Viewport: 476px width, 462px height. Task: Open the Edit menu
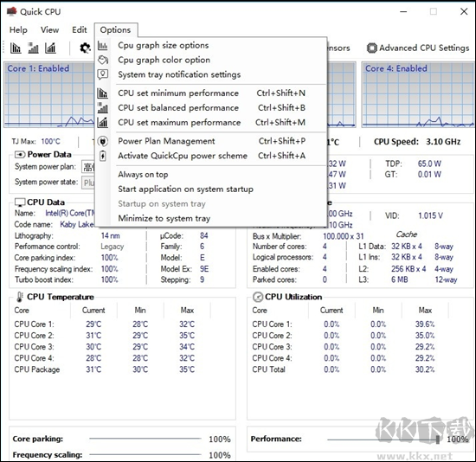pos(80,29)
